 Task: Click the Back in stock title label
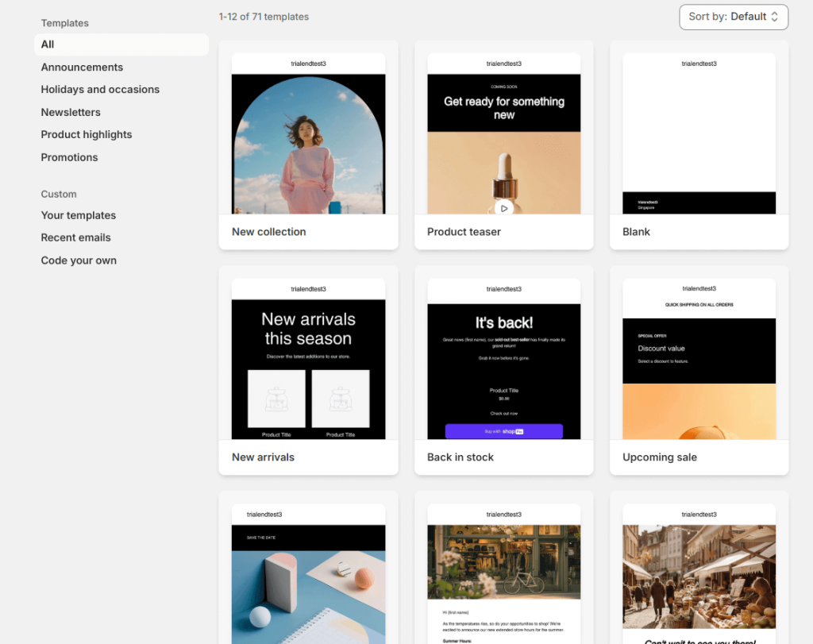point(460,457)
